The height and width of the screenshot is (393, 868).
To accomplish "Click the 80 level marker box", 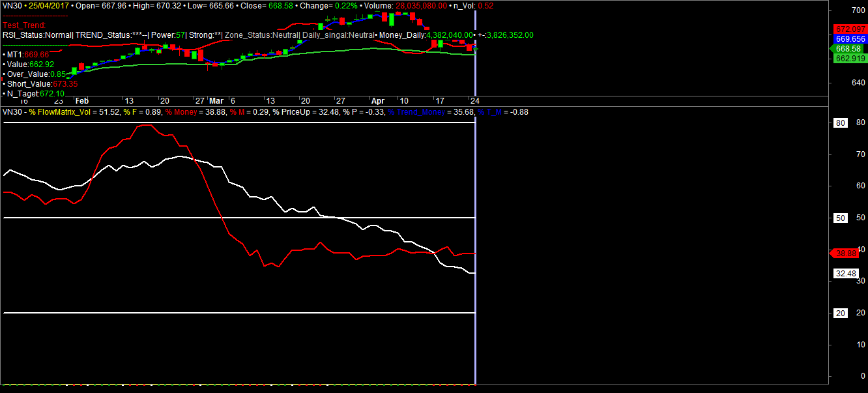I will click(841, 123).
